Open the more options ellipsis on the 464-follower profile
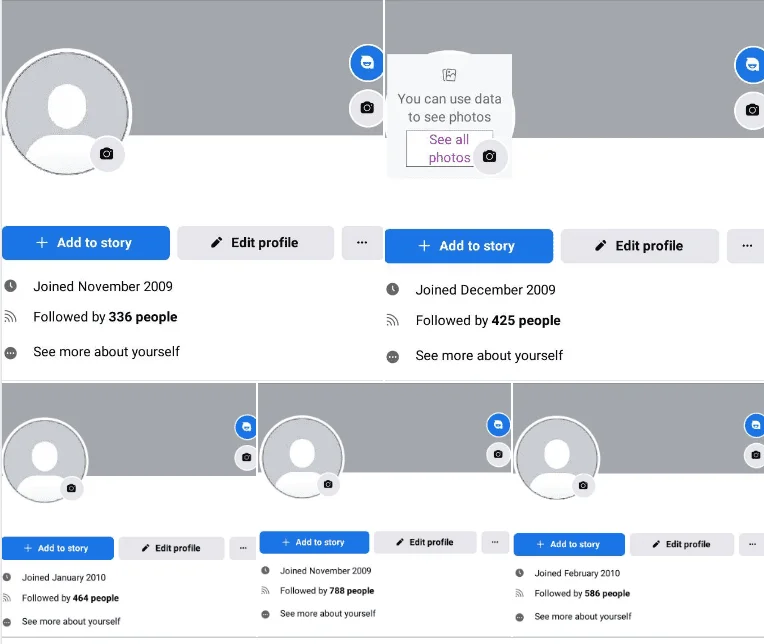This screenshot has height=644, width=764. tap(243, 548)
